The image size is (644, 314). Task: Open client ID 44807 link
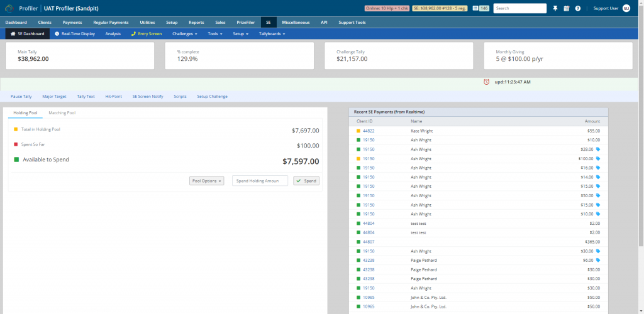[369, 242]
